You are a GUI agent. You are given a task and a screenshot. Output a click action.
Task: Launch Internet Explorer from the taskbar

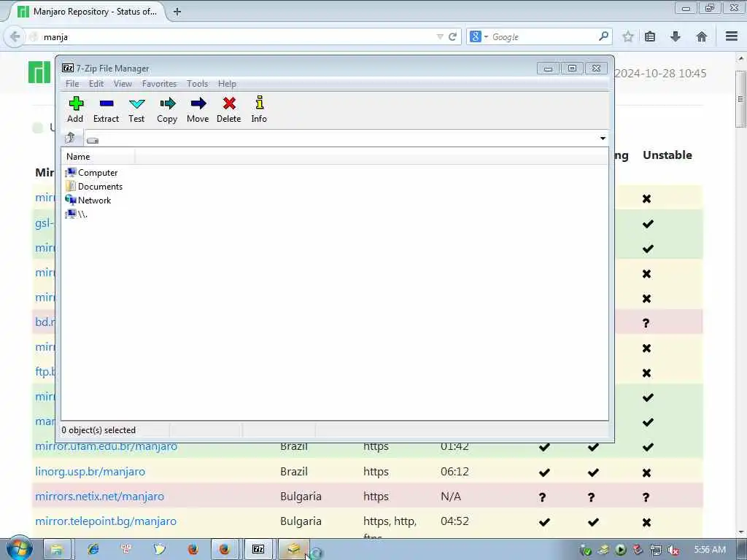(x=93, y=549)
